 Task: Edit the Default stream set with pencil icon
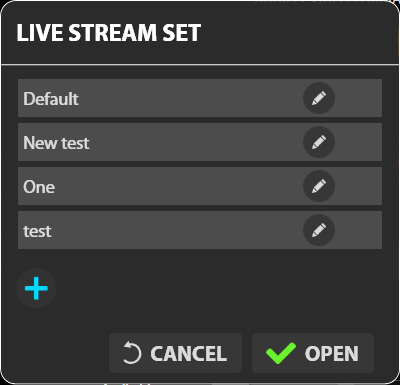tap(319, 98)
